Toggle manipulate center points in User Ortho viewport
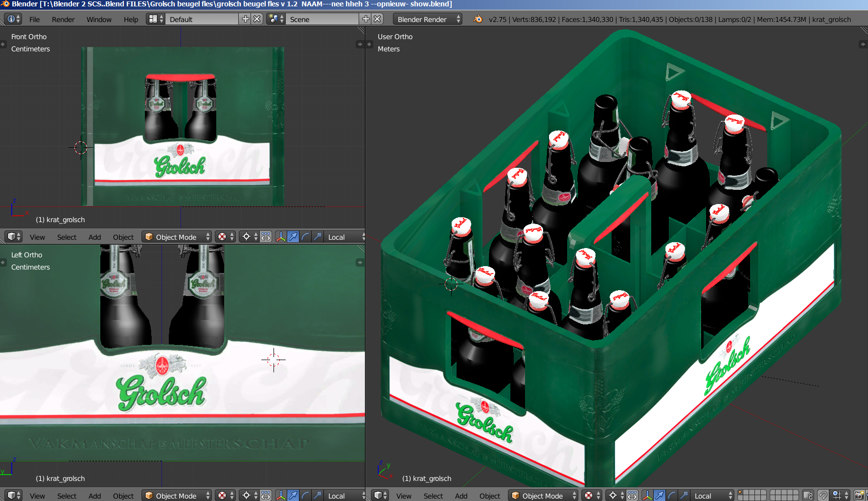 click(632, 496)
